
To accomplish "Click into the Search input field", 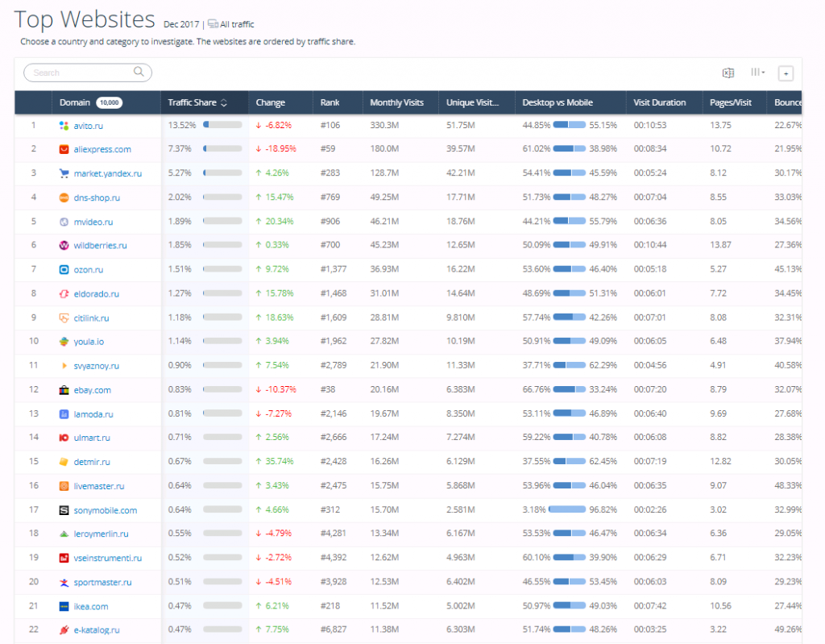I will [x=81, y=73].
